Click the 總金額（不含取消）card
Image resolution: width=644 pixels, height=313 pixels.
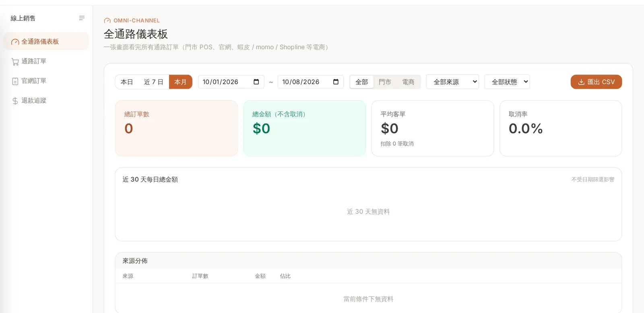[x=304, y=128]
